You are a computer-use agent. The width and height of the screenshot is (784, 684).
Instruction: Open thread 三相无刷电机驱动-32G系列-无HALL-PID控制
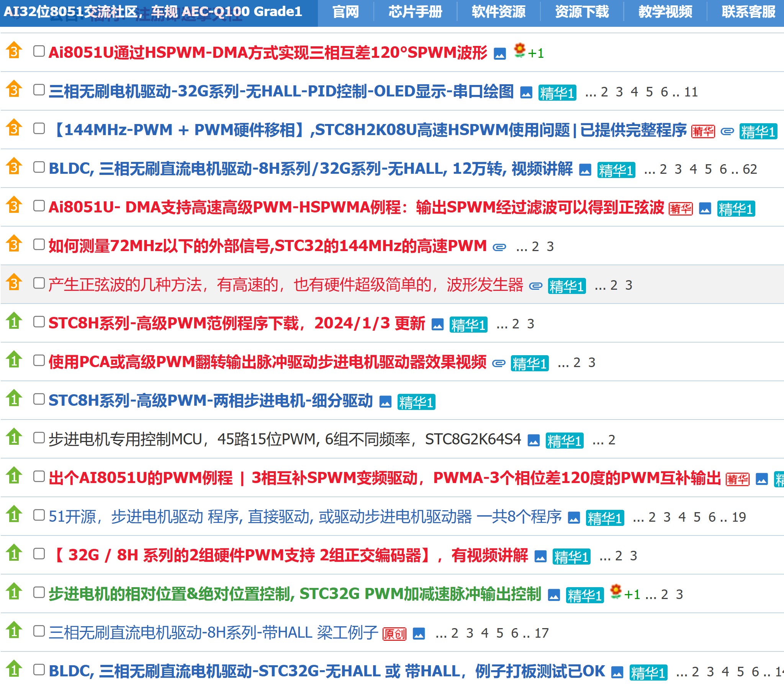[281, 91]
